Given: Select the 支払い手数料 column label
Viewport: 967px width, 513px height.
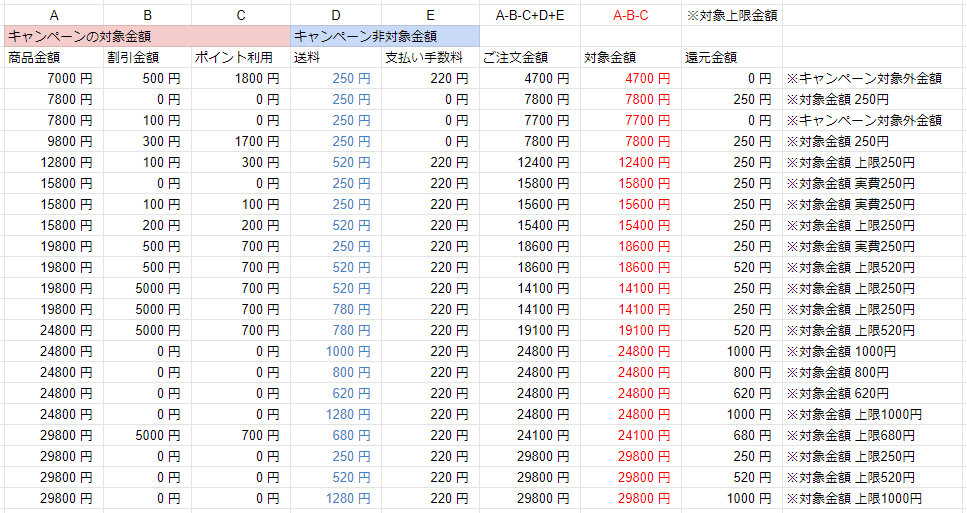Looking at the screenshot, I should [430, 57].
